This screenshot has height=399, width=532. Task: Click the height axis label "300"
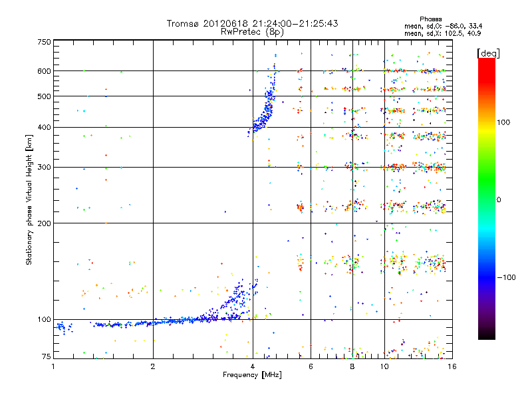click(x=44, y=168)
